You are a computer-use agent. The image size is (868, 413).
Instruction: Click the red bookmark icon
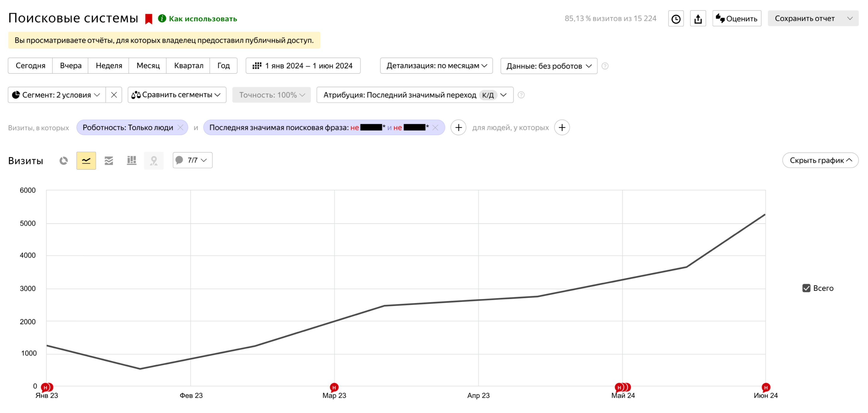pyautogui.click(x=149, y=19)
